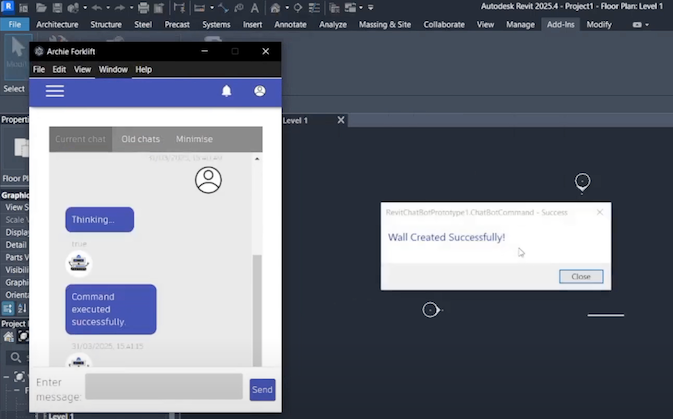The height and width of the screenshot is (419, 673).
Task: Click the Minimise chat button
Action: click(x=194, y=139)
